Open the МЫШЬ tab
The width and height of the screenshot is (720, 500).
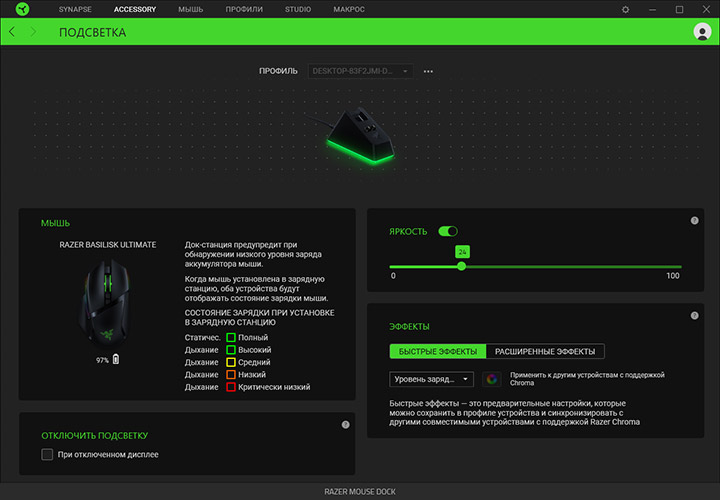(191, 9)
